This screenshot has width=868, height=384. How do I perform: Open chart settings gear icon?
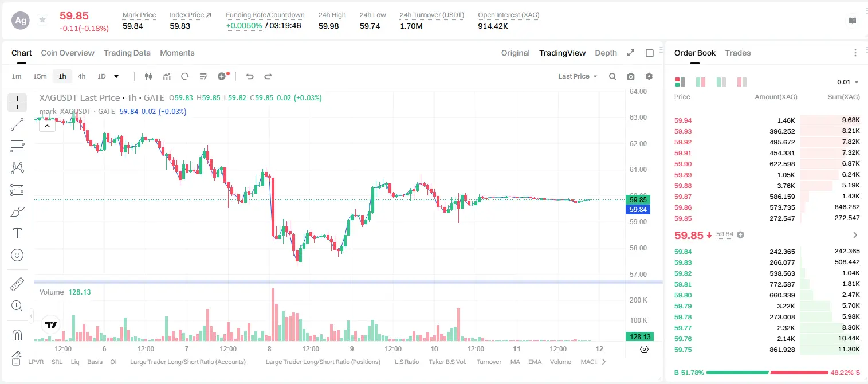point(649,76)
